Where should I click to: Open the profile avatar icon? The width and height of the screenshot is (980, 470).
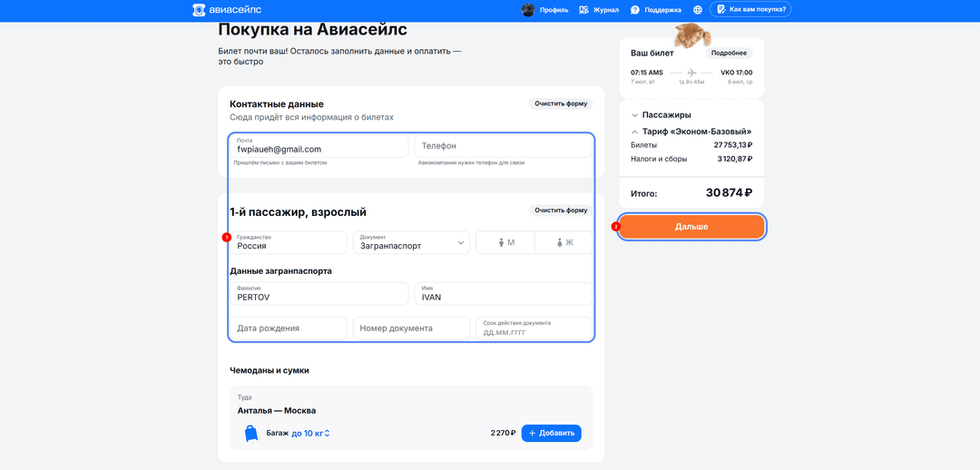point(528,9)
